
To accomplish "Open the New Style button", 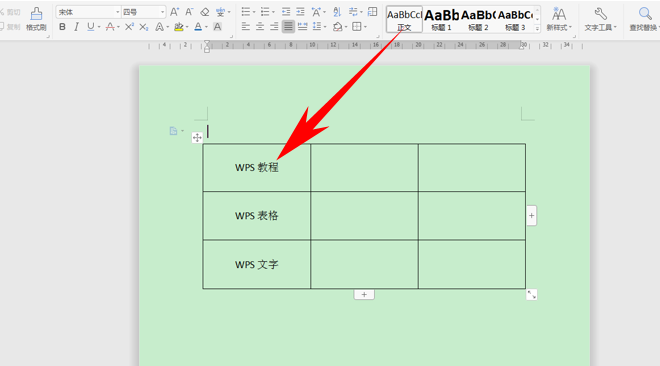I will point(559,19).
